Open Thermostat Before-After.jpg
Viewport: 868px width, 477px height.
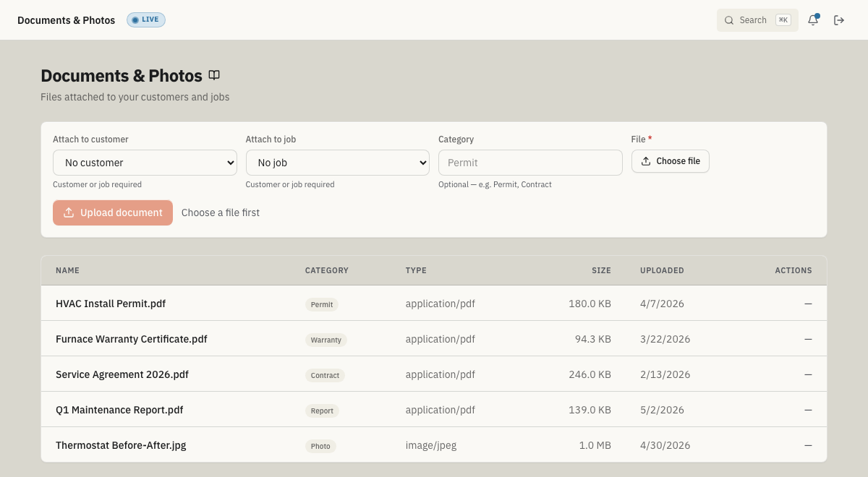121,445
